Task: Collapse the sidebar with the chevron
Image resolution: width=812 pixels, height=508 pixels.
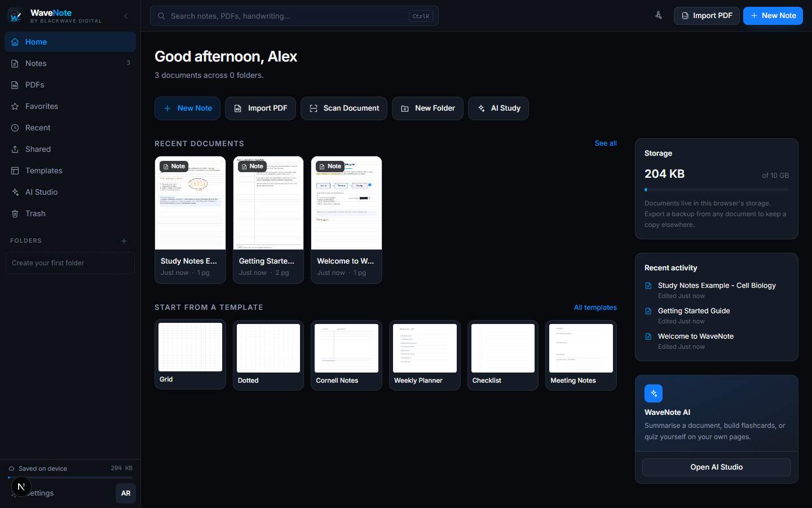Action: [126, 16]
